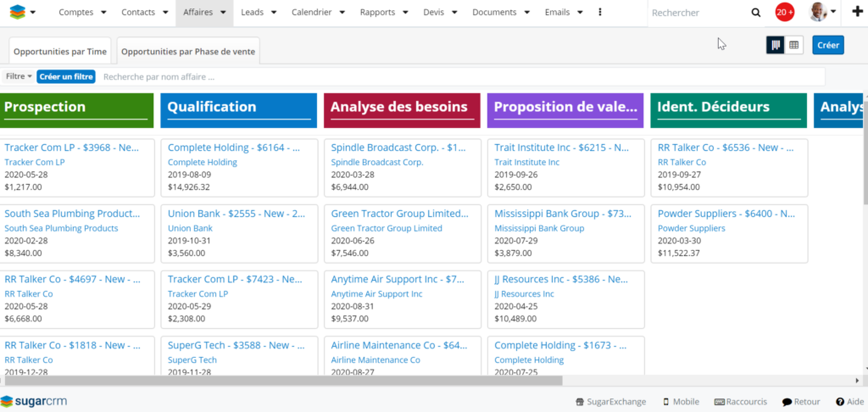
Task: Focus the Rechercher global search field
Action: [x=698, y=13]
